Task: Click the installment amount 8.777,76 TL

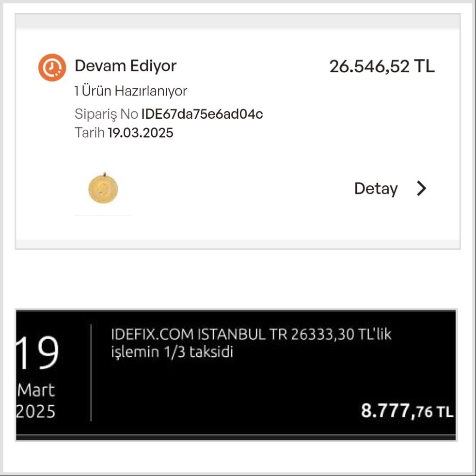Action: click(x=407, y=411)
